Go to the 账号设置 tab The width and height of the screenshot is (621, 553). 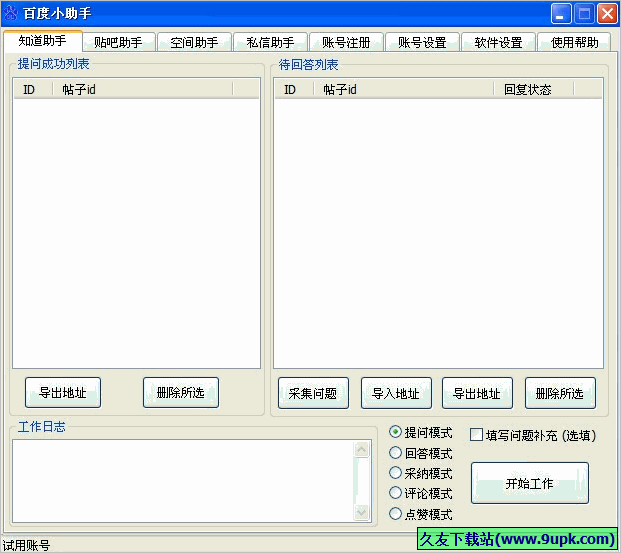click(x=423, y=42)
